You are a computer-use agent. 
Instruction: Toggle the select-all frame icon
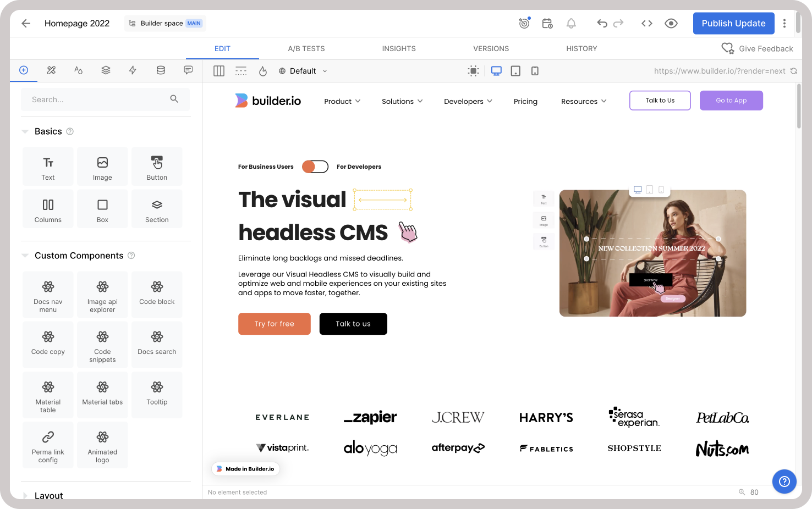(x=473, y=71)
